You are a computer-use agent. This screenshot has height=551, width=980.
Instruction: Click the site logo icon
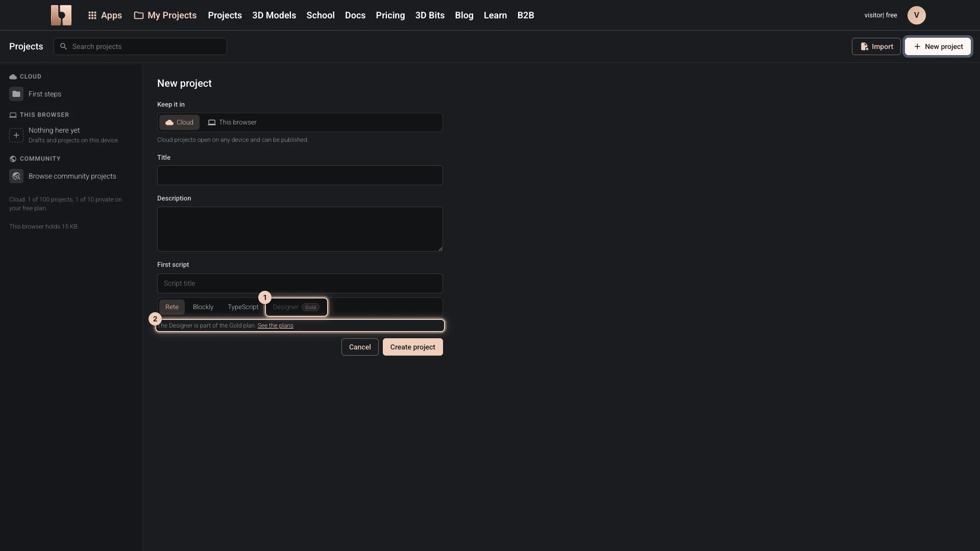[61, 15]
